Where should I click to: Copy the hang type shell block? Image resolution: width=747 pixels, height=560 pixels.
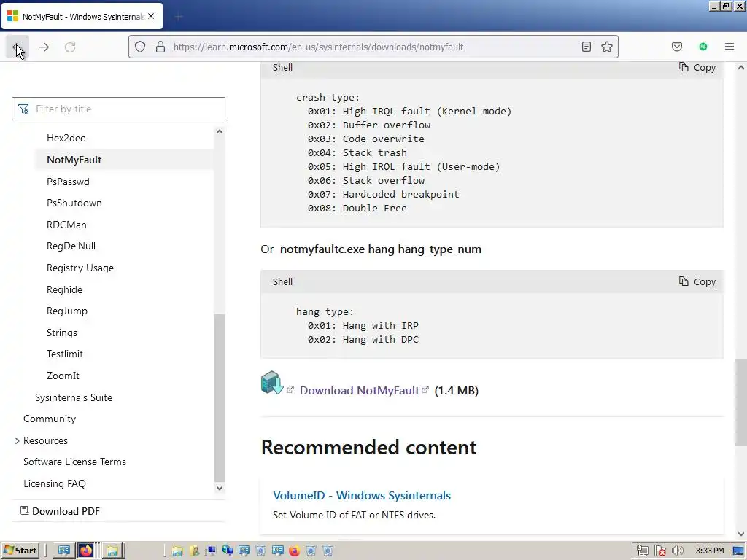pyautogui.click(x=697, y=281)
